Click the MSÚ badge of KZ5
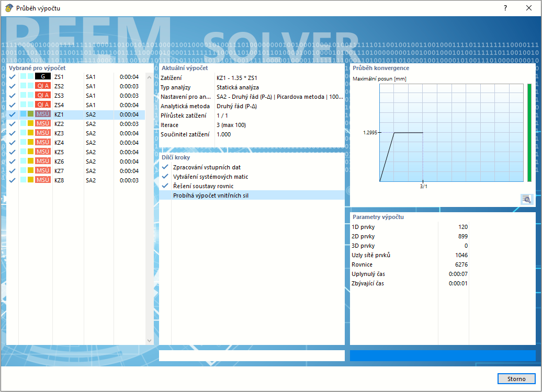542x392 pixels. pyautogui.click(x=43, y=152)
